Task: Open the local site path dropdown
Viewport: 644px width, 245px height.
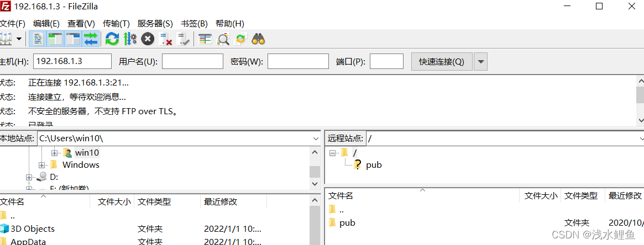Action: click(x=316, y=139)
